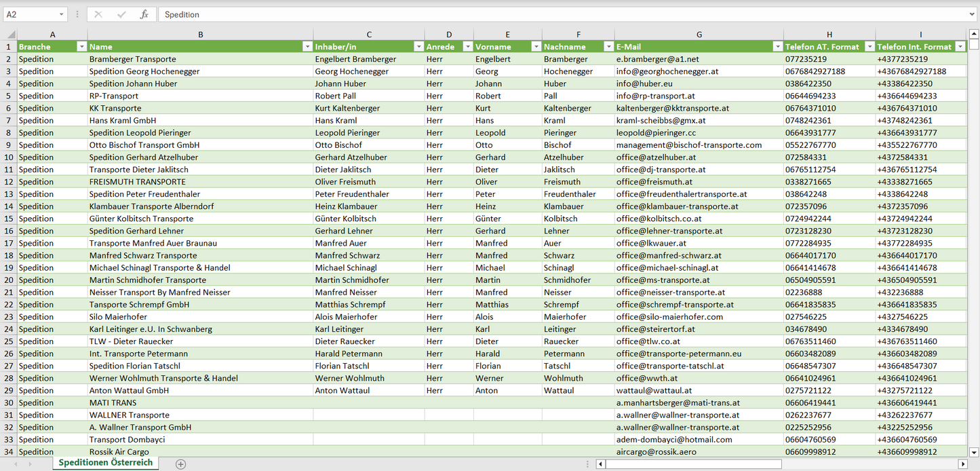Open the Branche column filter dropdown
Viewport: 980px width, 471px height.
coord(81,47)
